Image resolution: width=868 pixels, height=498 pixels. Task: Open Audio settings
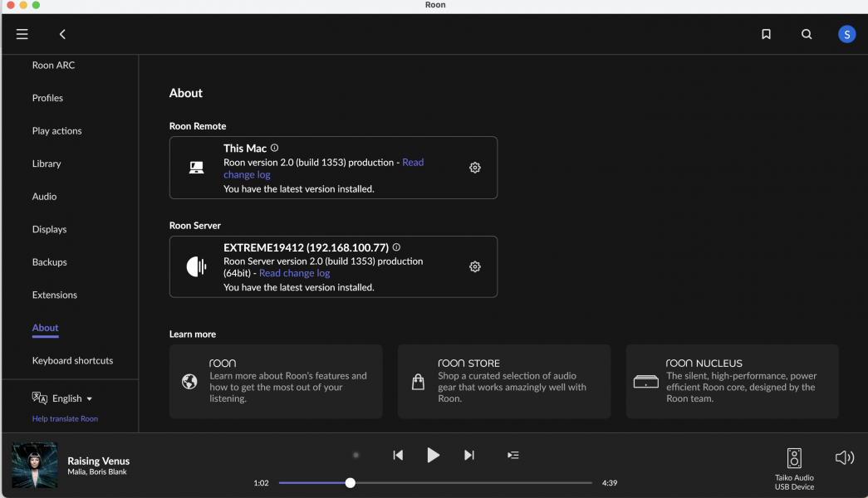(44, 197)
